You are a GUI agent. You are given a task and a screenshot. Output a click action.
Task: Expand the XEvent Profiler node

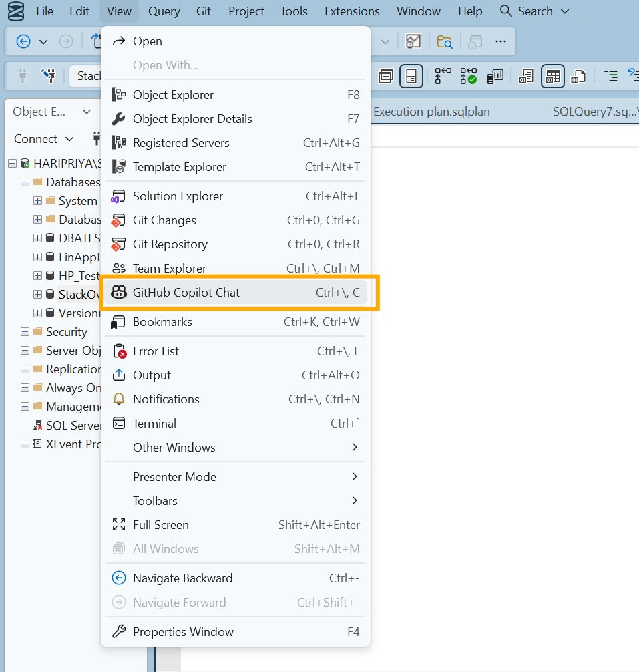click(x=25, y=444)
